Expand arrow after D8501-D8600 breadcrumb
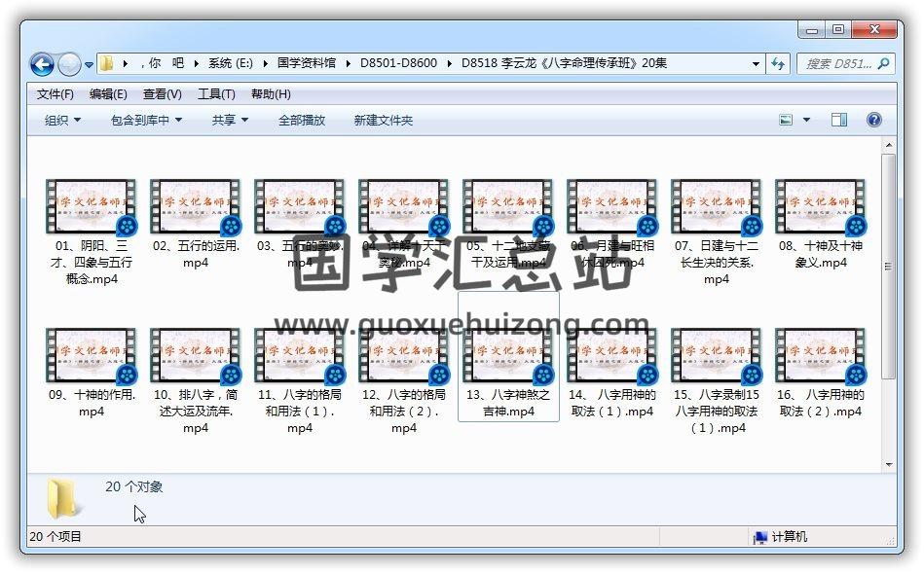The image size is (924, 574). pyautogui.click(x=449, y=63)
